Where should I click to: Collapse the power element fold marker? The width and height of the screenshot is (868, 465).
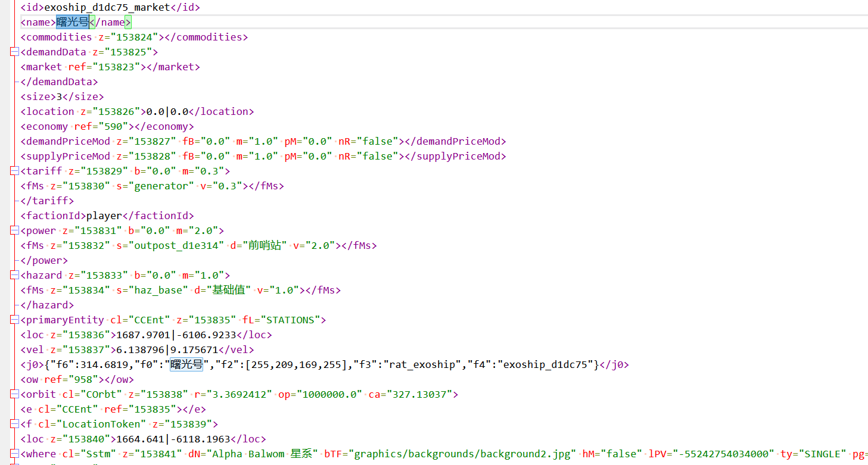14,231
